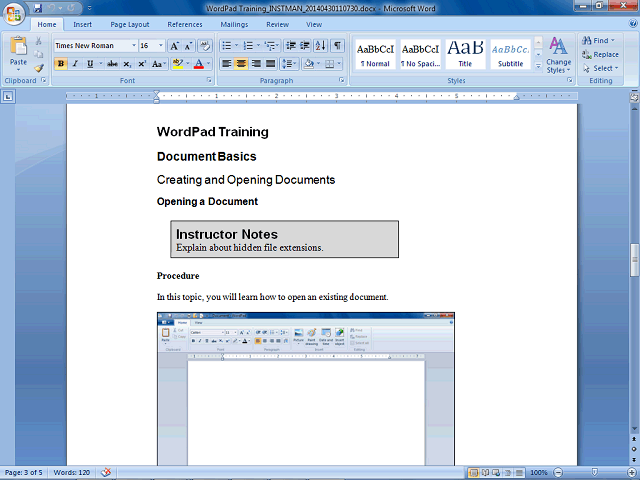Apply the Normal style
Viewport: 640px width, 480px height.
pos(376,54)
